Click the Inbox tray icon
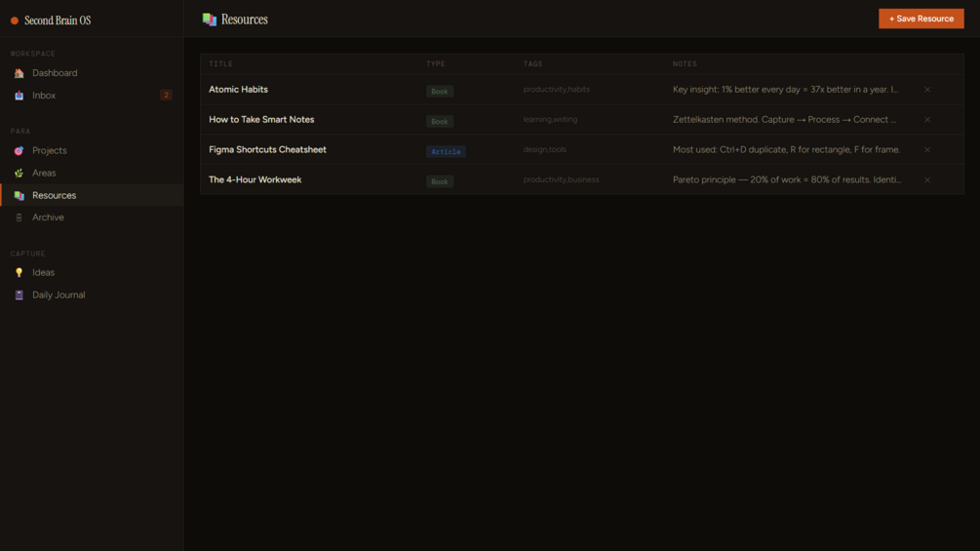Viewport: 980px width, 551px height. click(x=19, y=96)
